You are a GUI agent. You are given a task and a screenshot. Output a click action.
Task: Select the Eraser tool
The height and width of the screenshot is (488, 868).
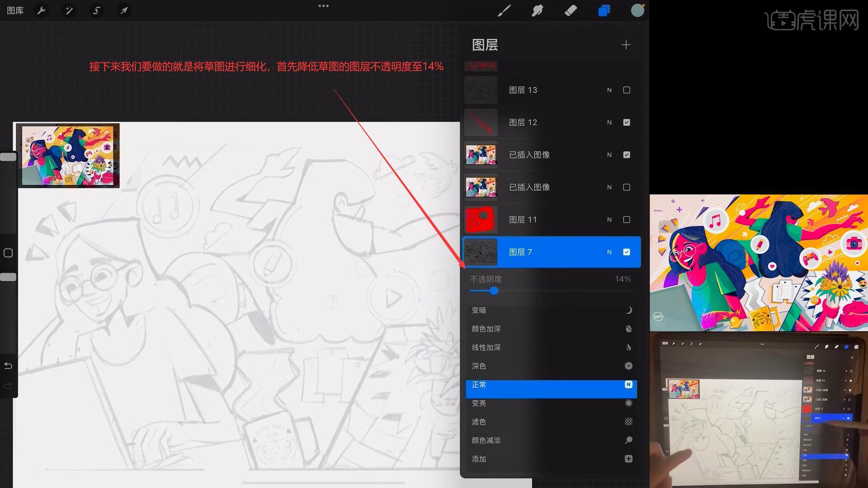point(571,10)
